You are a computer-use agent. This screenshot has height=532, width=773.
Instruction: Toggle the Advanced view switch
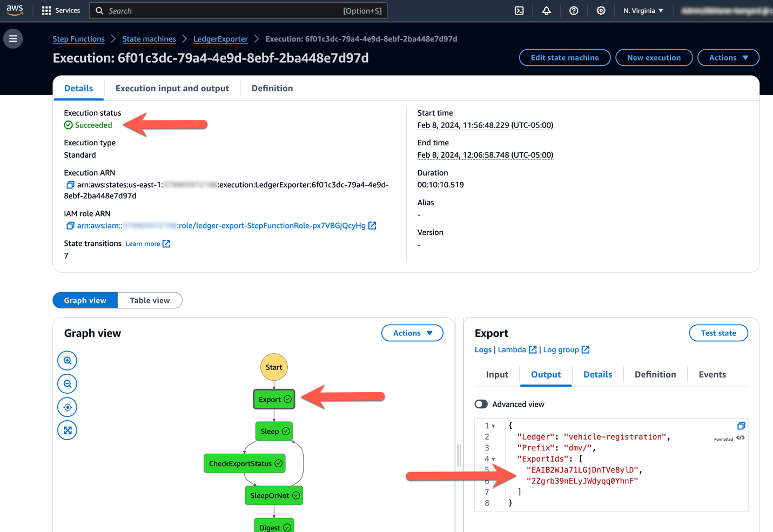coord(481,404)
